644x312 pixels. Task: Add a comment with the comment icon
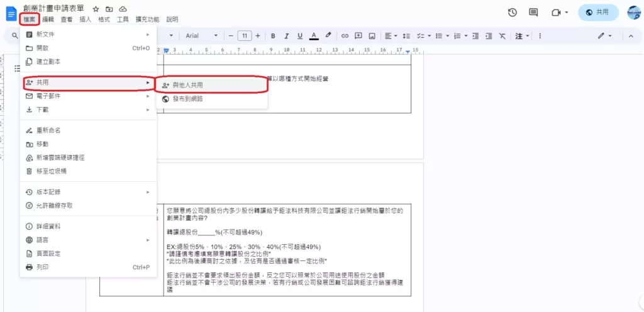358,36
